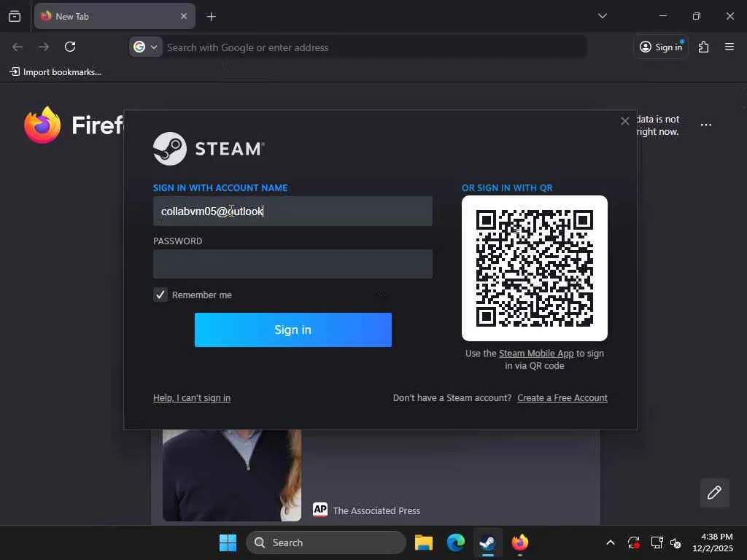The height and width of the screenshot is (560, 747).
Task: Click the Firefox logo on new tab page
Action: coord(42,125)
